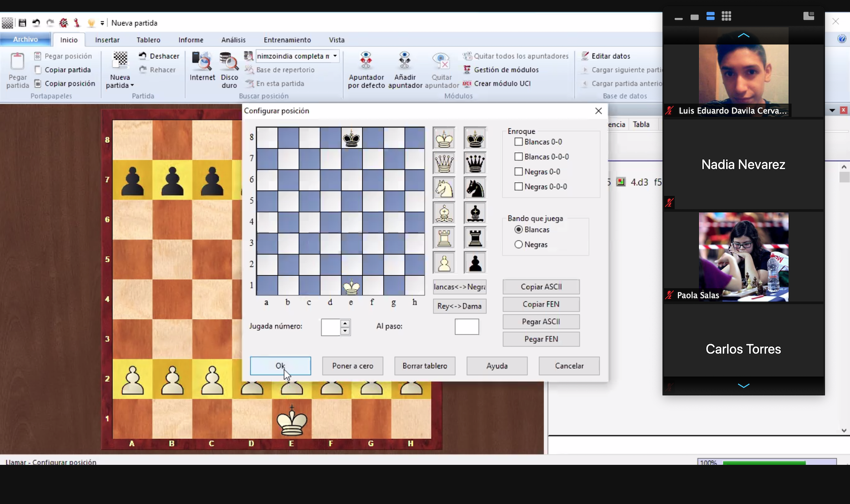Click Pegar FEN button
Image resolution: width=850 pixels, height=504 pixels.
(x=541, y=339)
